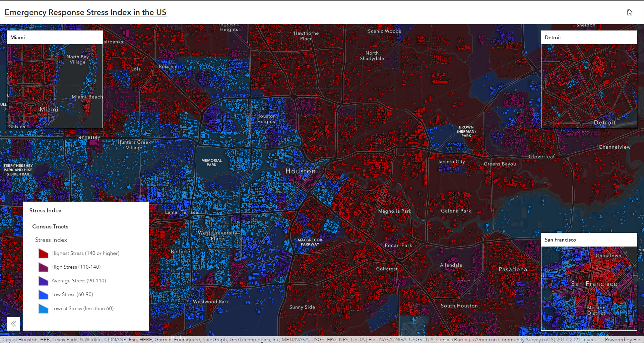The height and width of the screenshot is (343, 644).
Task: Click the San Francisco inset map thumbnail
Action: 589,288
